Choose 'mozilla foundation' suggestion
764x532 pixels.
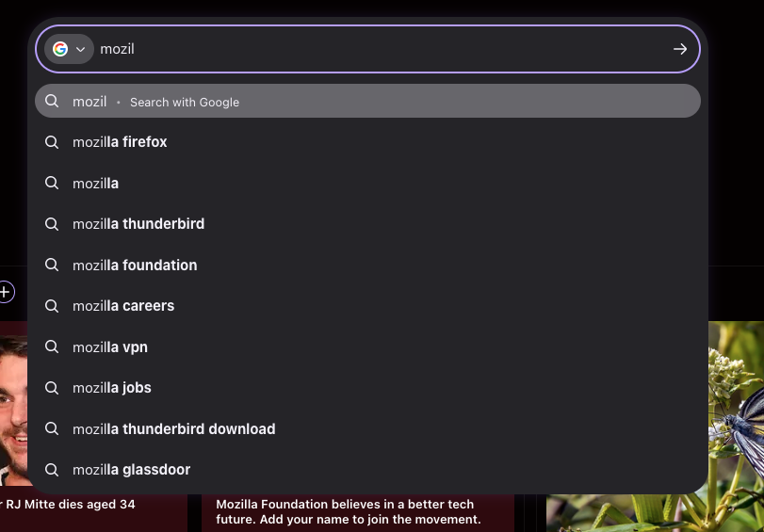(x=368, y=265)
